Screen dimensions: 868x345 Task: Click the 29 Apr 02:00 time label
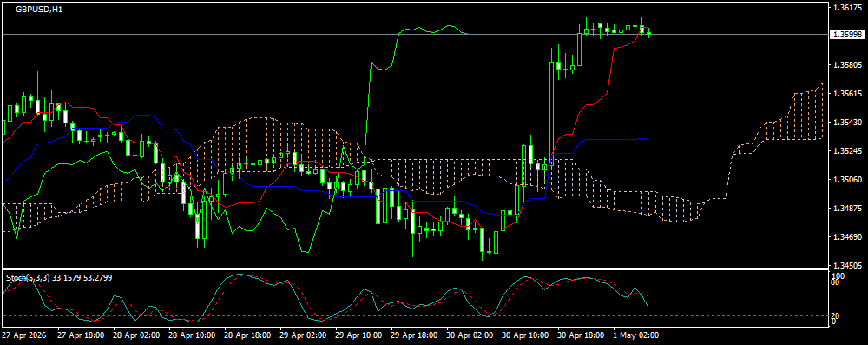[303, 335]
